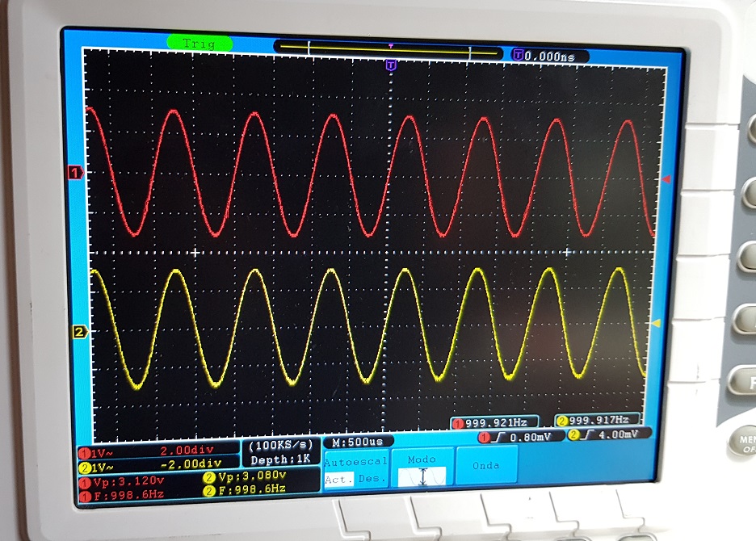Click the channel 2 rising edge trigger icon
This screenshot has height=541, width=756.
click(x=587, y=435)
